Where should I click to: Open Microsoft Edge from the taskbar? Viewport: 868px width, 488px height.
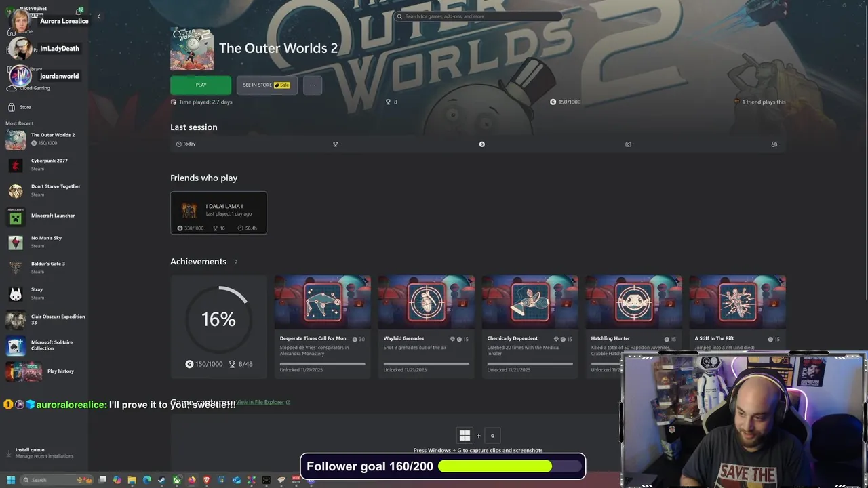click(147, 480)
